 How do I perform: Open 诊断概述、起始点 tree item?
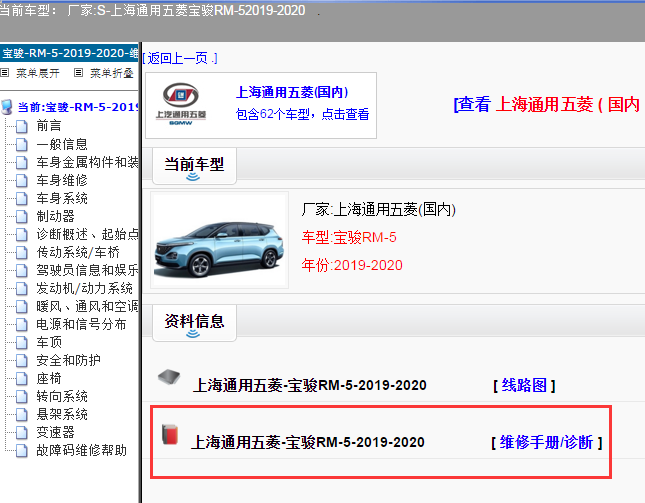(x=87, y=234)
